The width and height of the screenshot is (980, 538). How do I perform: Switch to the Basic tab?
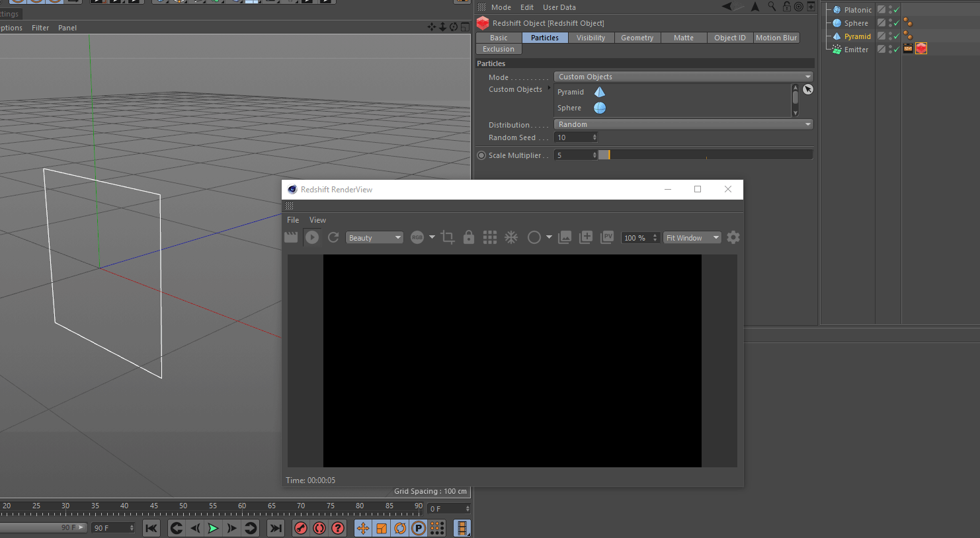(x=499, y=38)
